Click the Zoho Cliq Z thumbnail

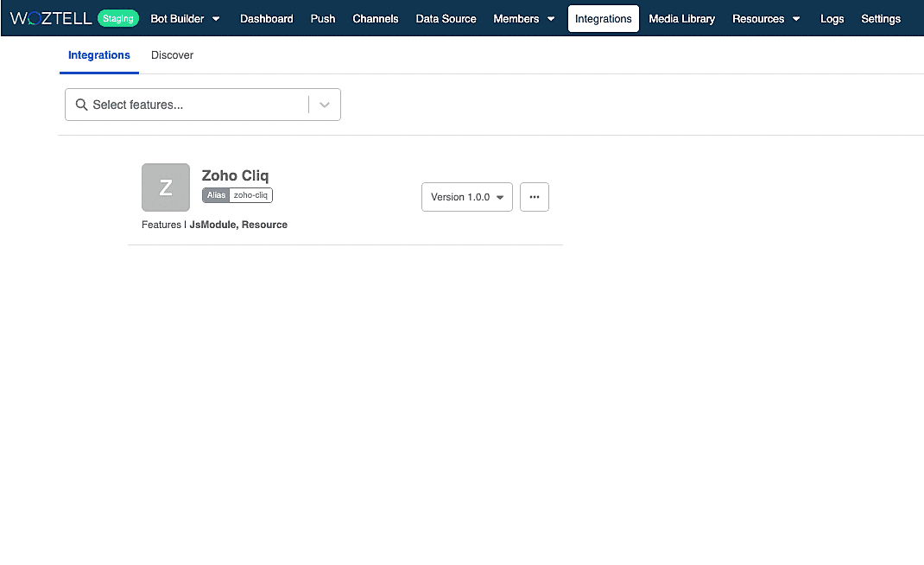point(166,187)
